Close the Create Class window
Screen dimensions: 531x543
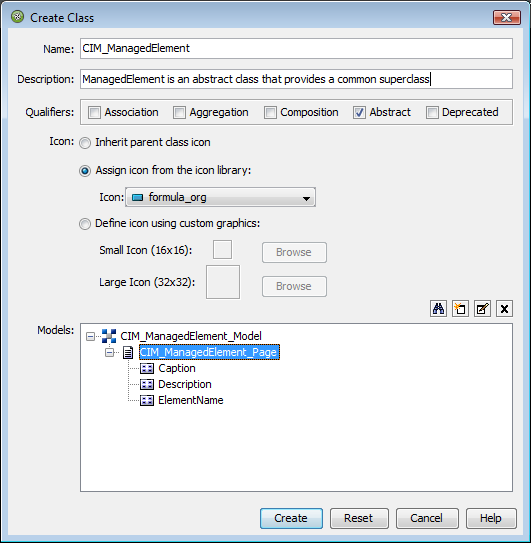(507, 17)
